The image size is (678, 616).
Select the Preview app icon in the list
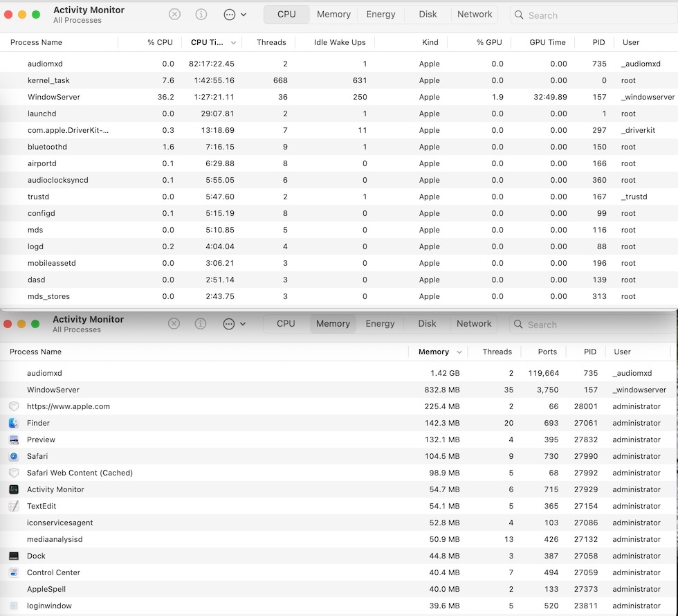pyautogui.click(x=14, y=440)
